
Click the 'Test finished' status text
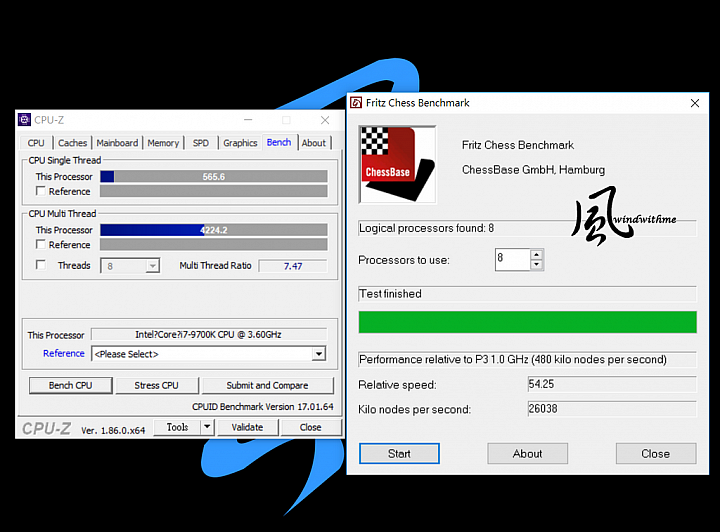pyautogui.click(x=390, y=294)
